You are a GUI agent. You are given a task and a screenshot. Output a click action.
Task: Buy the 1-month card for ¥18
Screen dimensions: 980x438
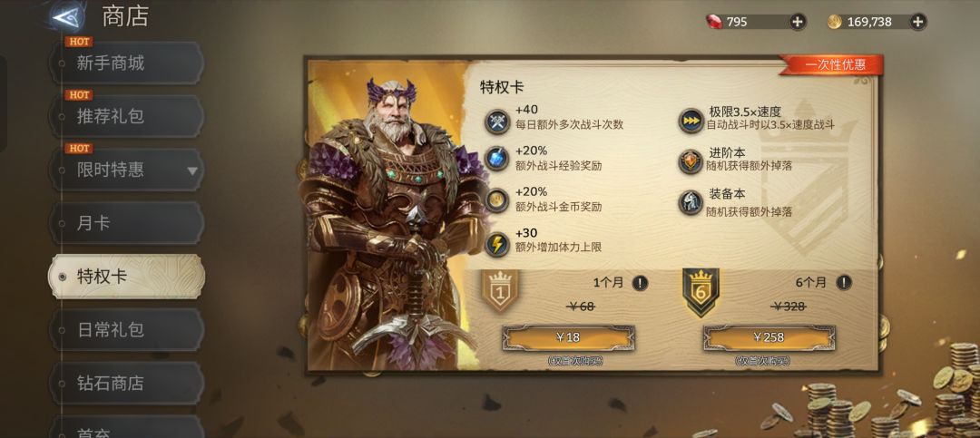point(569,338)
